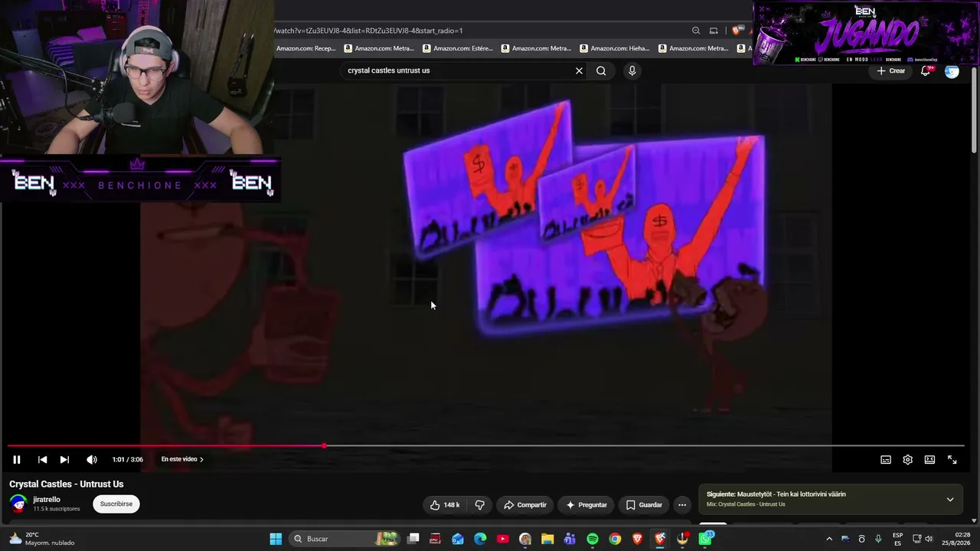Viewport: 980px width, 551px height.
Task: Open Google Chrome from the taskbar
Action: pos(615,539)
